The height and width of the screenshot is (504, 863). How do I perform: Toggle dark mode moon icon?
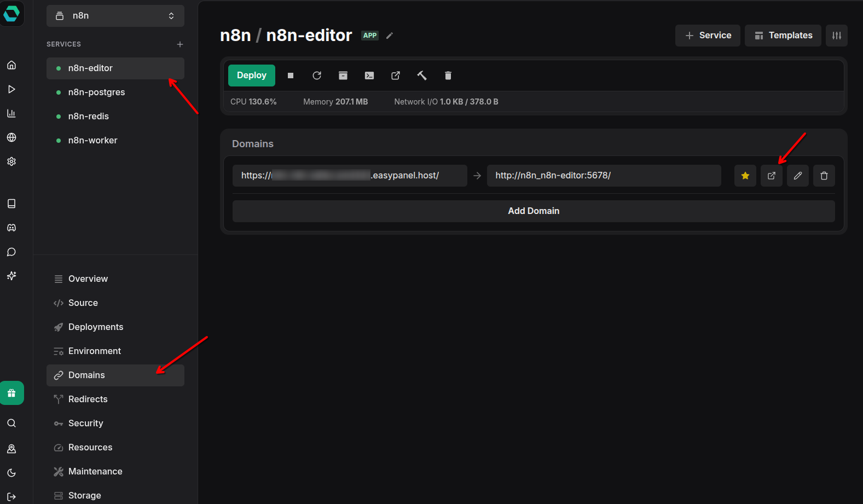coord(11,473)
